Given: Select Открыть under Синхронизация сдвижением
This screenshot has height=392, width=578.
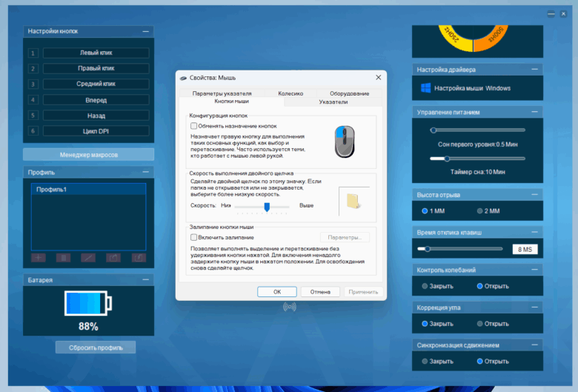Looking at the screenshot, I should tap(479, 362).
